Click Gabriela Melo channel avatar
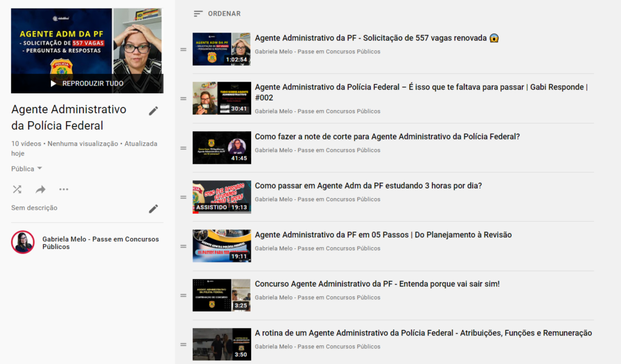621x364 pixels. 23,242
